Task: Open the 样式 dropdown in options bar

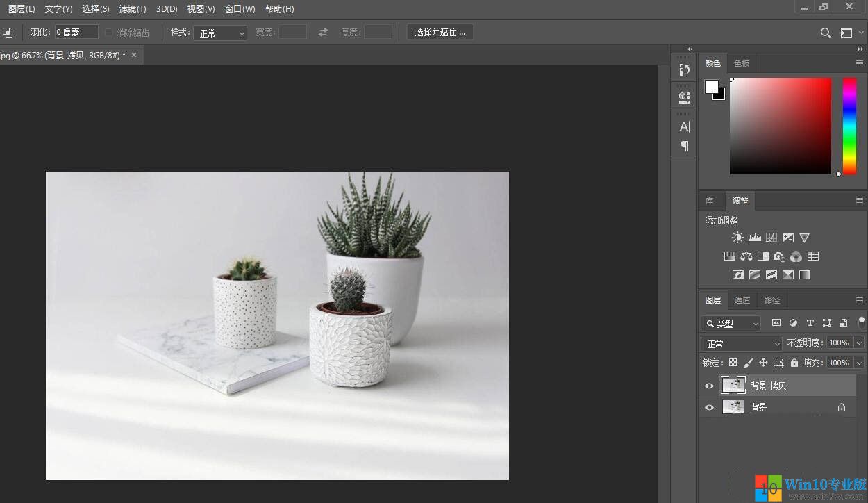Action: [220, 32]
